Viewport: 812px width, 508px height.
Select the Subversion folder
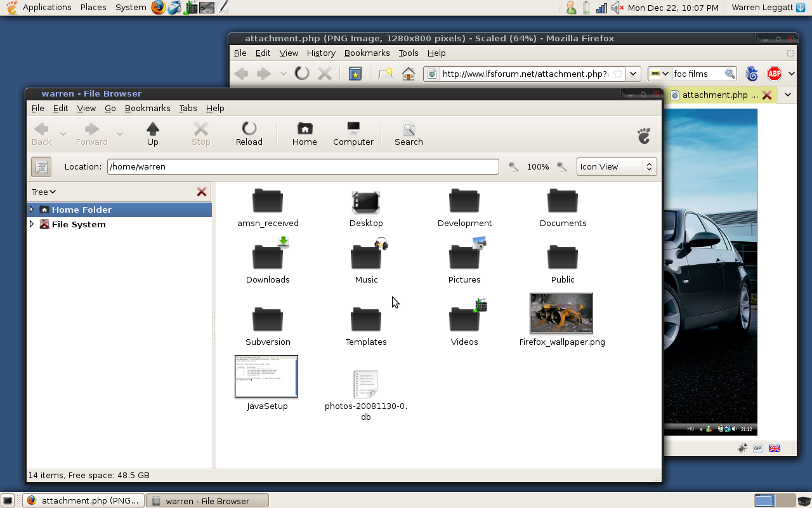[268, 325]
